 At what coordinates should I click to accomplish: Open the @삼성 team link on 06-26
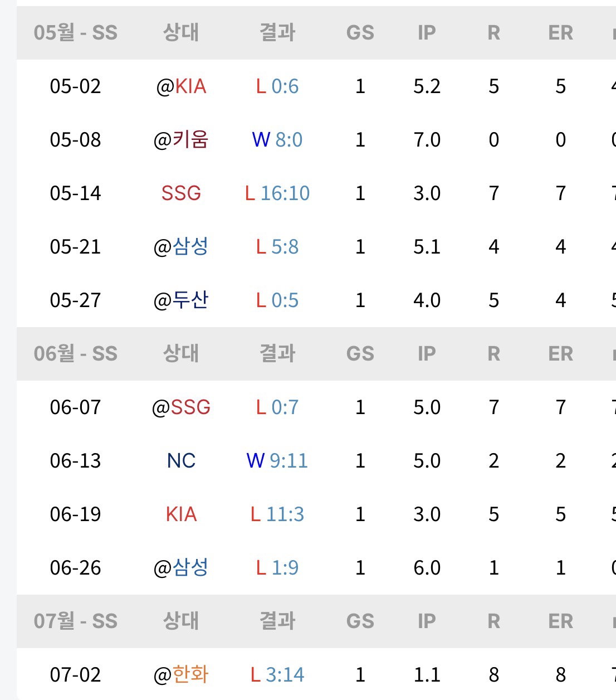tap(181, 567)
